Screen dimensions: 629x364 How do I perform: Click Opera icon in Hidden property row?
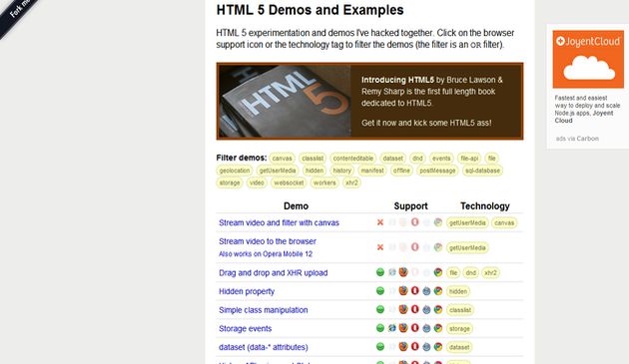tap(414, 291)
